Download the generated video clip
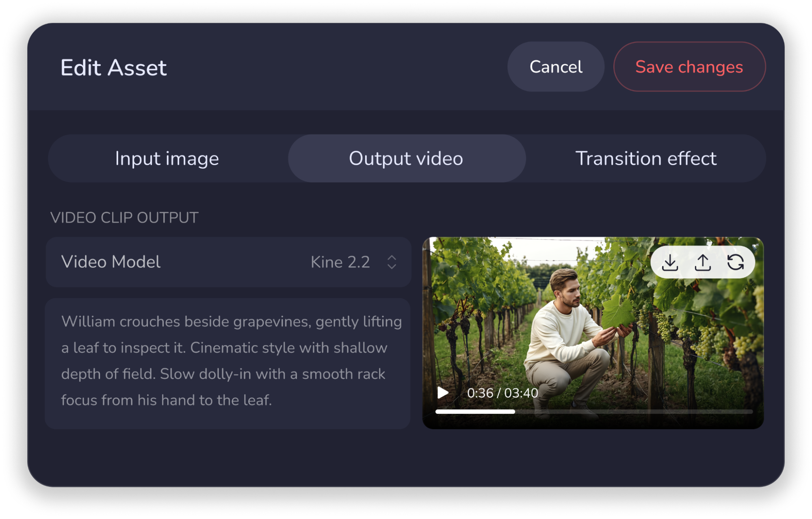 click(x=670, y=262)
